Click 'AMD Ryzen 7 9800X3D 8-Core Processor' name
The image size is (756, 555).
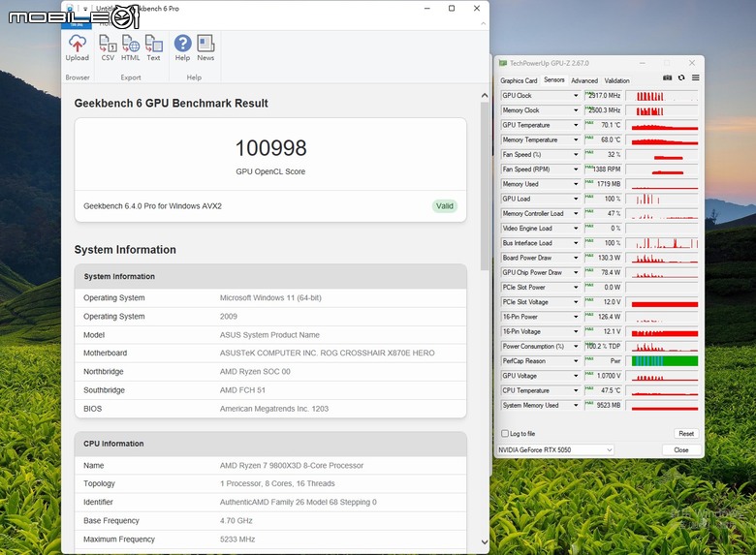pyautogui.click(x=292, y=465)
